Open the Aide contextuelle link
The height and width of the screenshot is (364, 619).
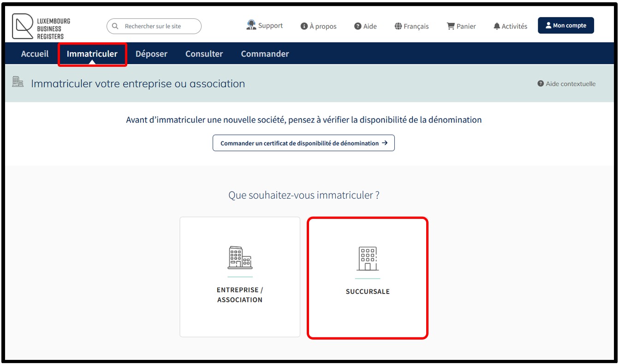pos(566,84)
